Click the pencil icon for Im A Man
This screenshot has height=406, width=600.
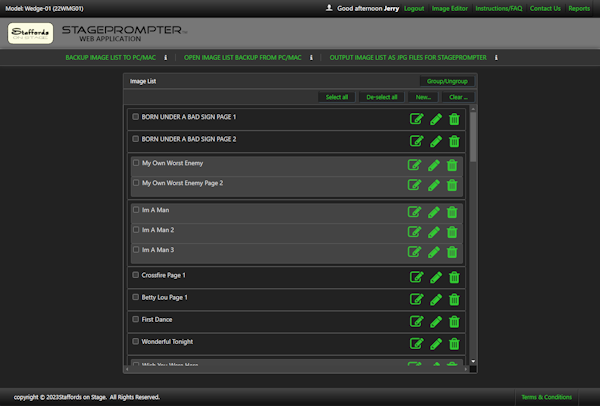[x=434, y=212]
